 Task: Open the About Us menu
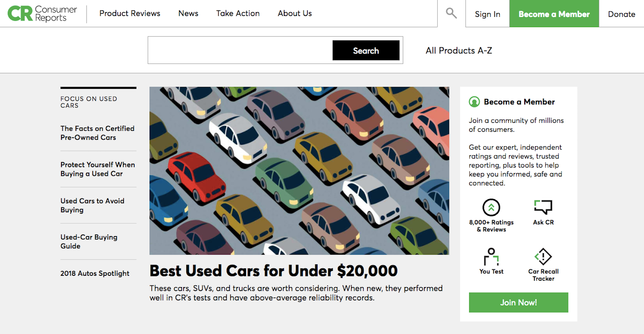[295, 13]
